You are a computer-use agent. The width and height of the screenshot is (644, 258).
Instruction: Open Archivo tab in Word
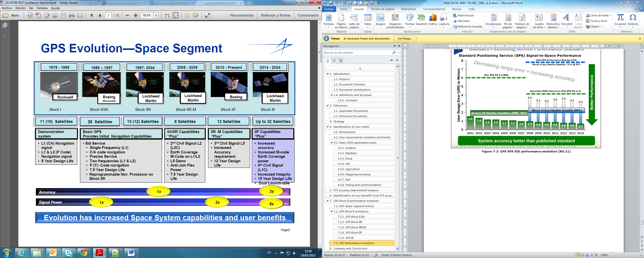329,9
